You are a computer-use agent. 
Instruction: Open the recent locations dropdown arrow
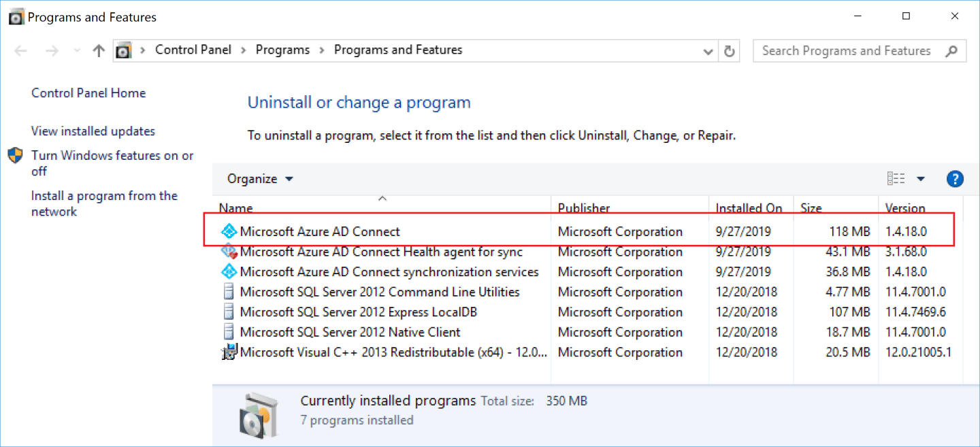77,51
